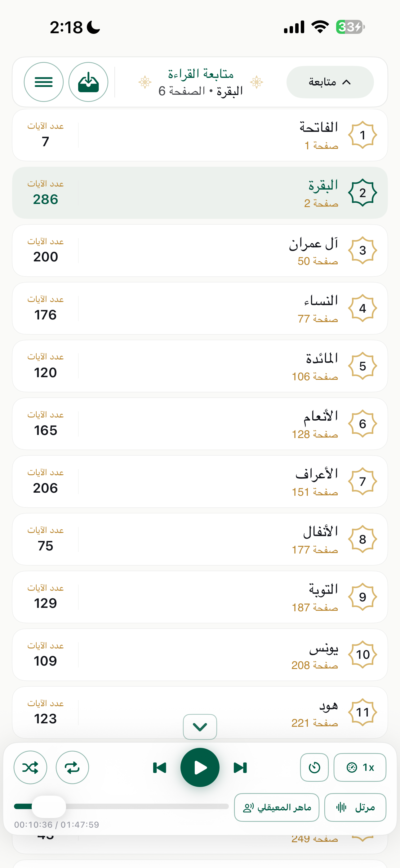This screenshot has width=400, height=868.
Task: Toggle repeat playback
Action: [x=72, y=767]
